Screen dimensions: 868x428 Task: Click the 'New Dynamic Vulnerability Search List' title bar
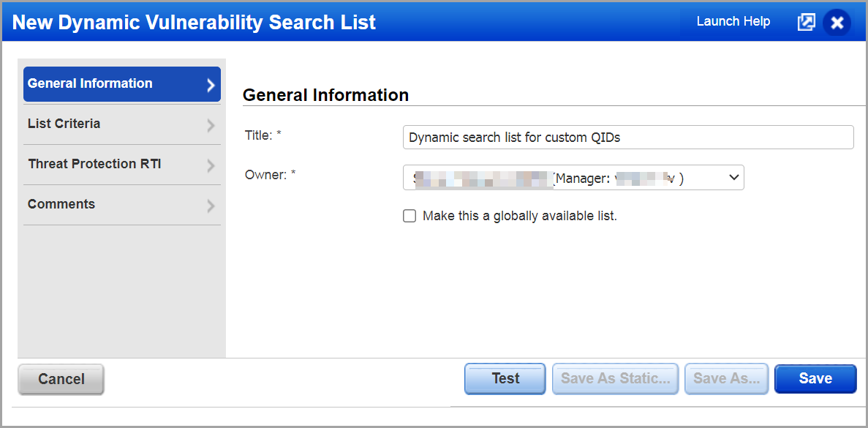click(x=194, y=22)
